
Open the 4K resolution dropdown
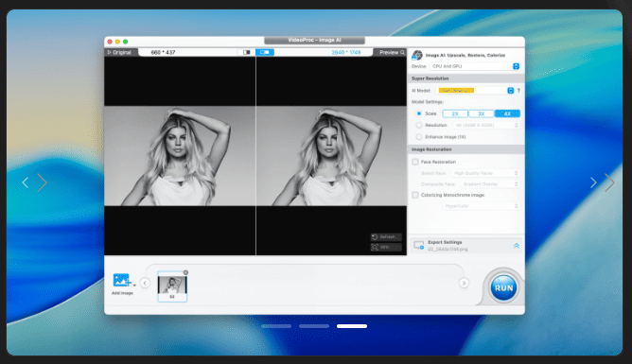486,125
